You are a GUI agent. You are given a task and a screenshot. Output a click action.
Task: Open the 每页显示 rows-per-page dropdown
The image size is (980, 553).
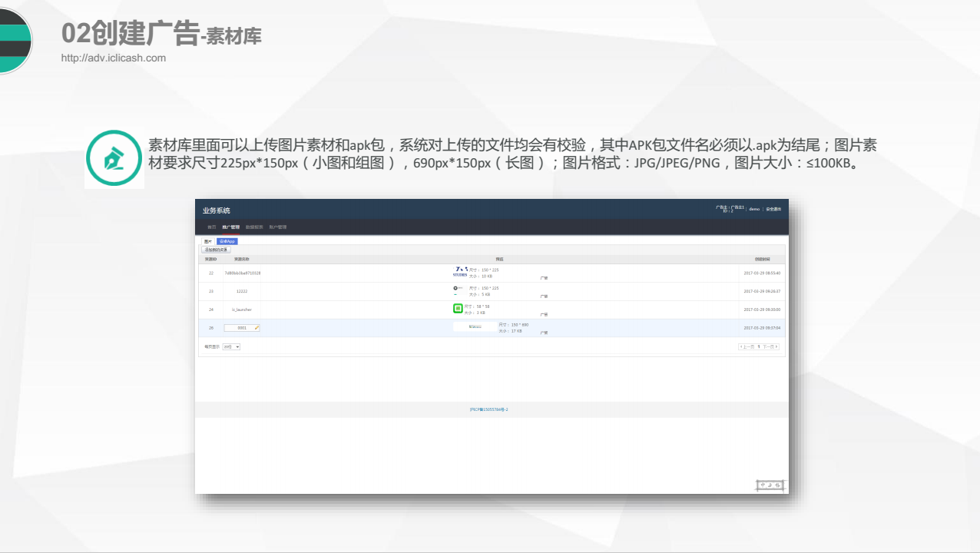click(231, 347)
